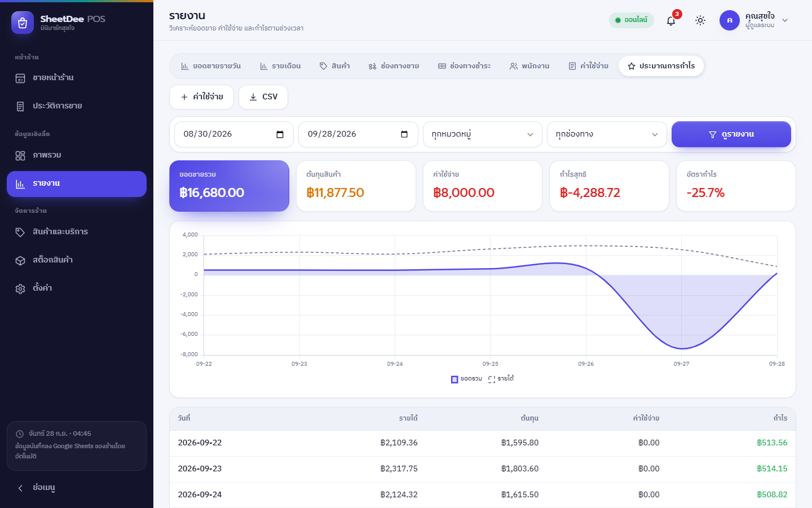Screen dimensions: 812x508
Task: Click the สินค้าและบริการ tag icon
Action: [20, 232]
